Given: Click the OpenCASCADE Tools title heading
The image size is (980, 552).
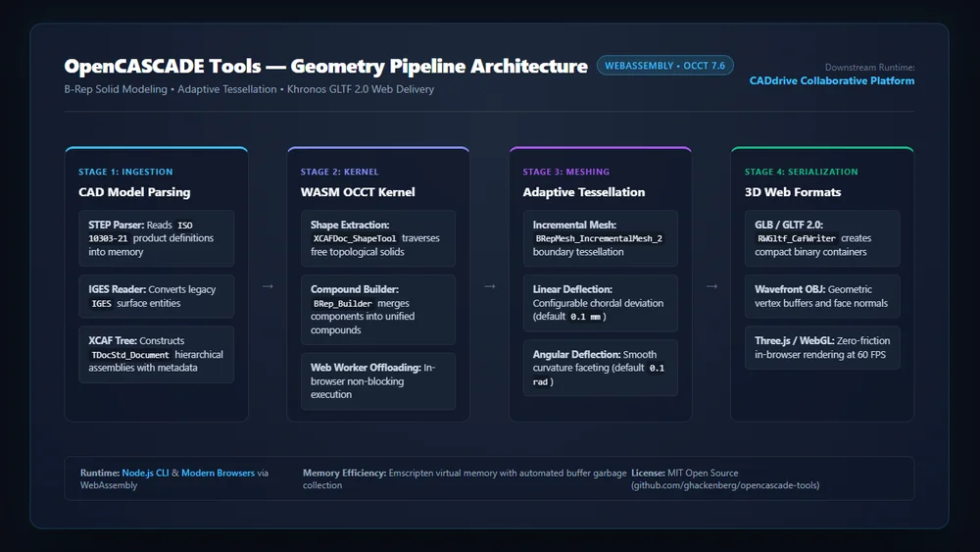Looking at the screenshot, I should 325,66.
